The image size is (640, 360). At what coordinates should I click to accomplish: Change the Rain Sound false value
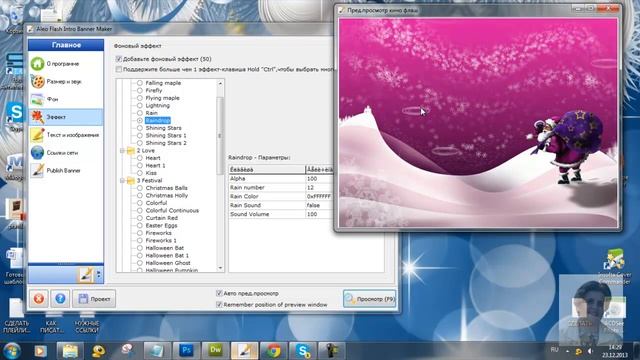coord(319,205)
